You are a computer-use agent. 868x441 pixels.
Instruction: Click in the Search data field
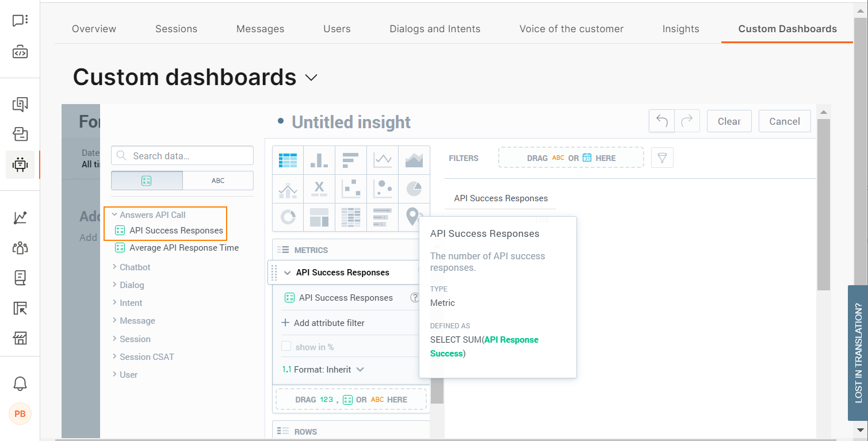coord(182,156)
